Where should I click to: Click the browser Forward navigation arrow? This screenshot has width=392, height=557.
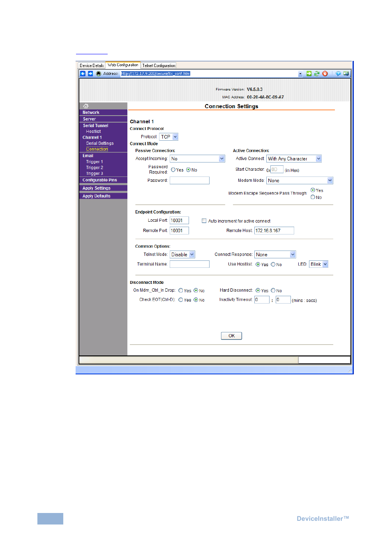pyautogui.click(x=90, y=73)
